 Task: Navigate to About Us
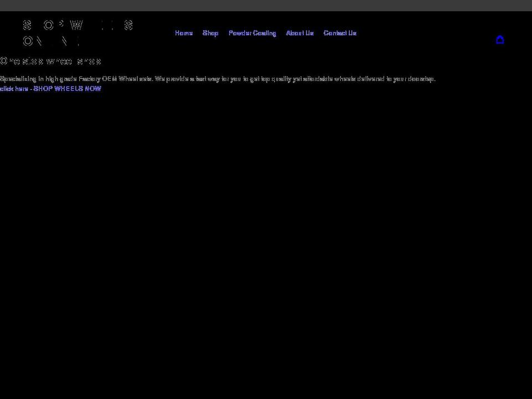point(300,33)
